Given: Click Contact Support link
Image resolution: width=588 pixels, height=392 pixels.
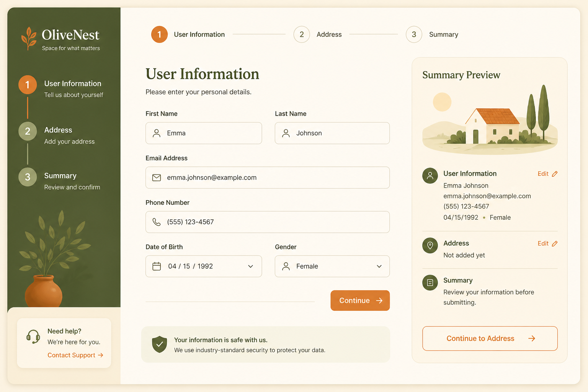Looking at the screenshot, I should (75, 355).
